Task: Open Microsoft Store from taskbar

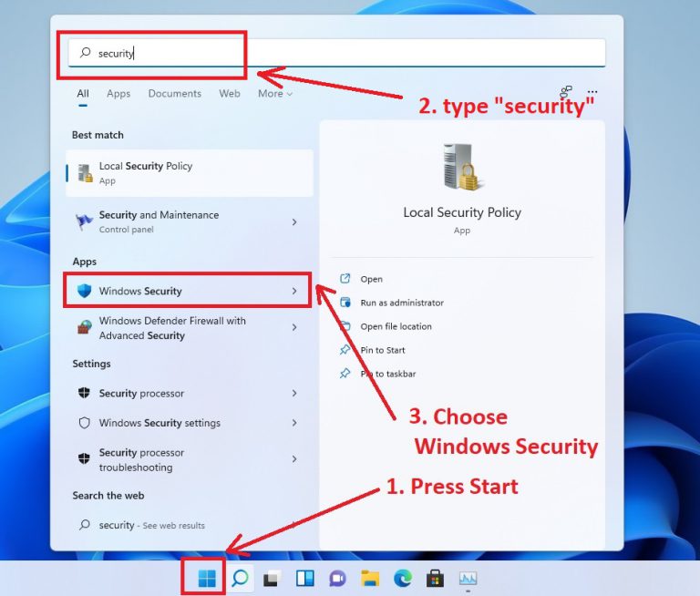Action: [x=435, y=579]
